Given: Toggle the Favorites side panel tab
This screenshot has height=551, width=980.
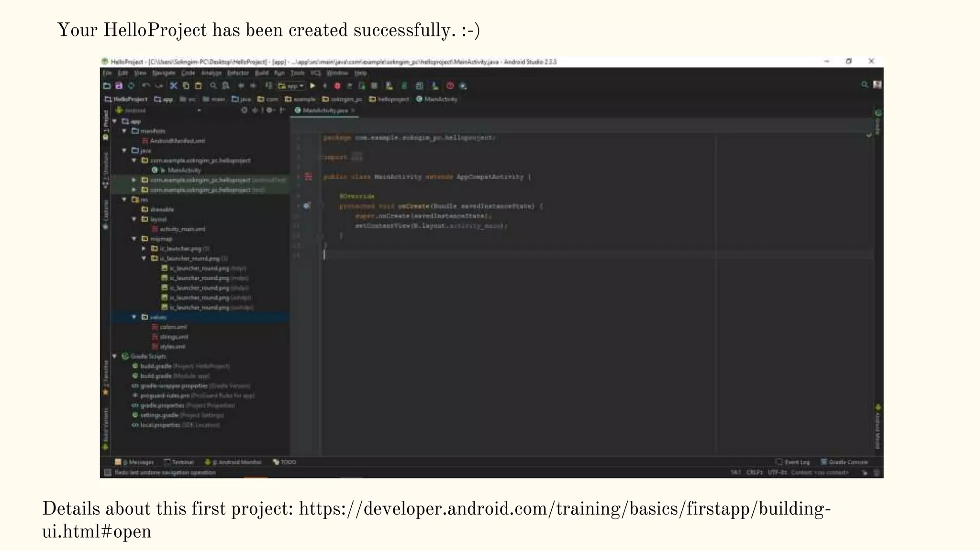Looking at the screenshot, I should [106, 378].
